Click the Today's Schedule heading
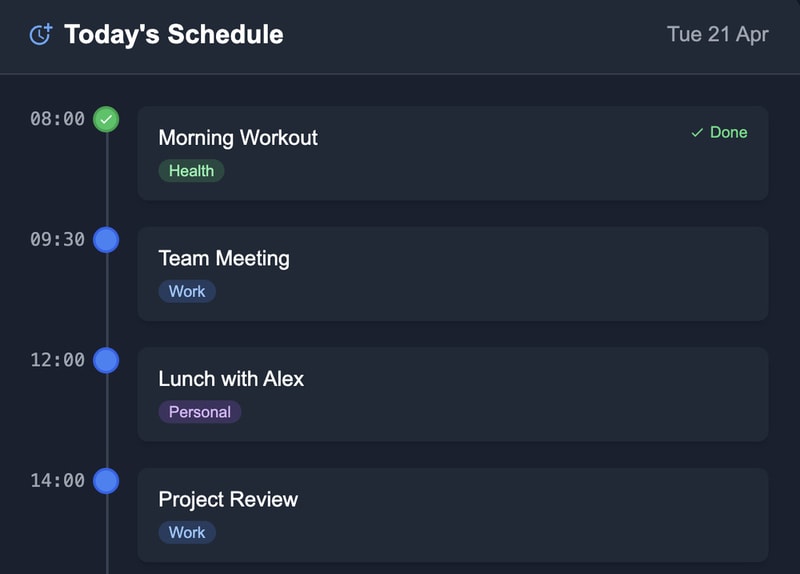Screen dimensions: 800x574 (x=173, y=34)
